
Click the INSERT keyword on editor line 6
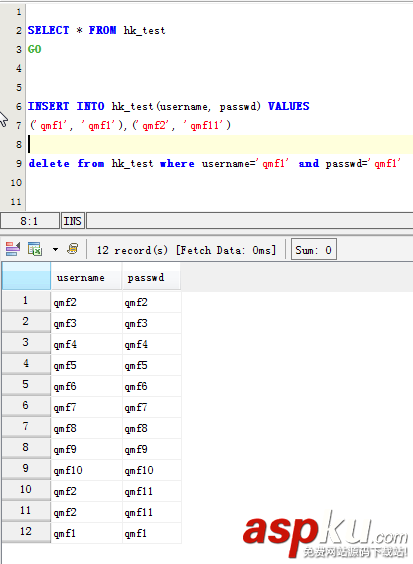[48, 106]
